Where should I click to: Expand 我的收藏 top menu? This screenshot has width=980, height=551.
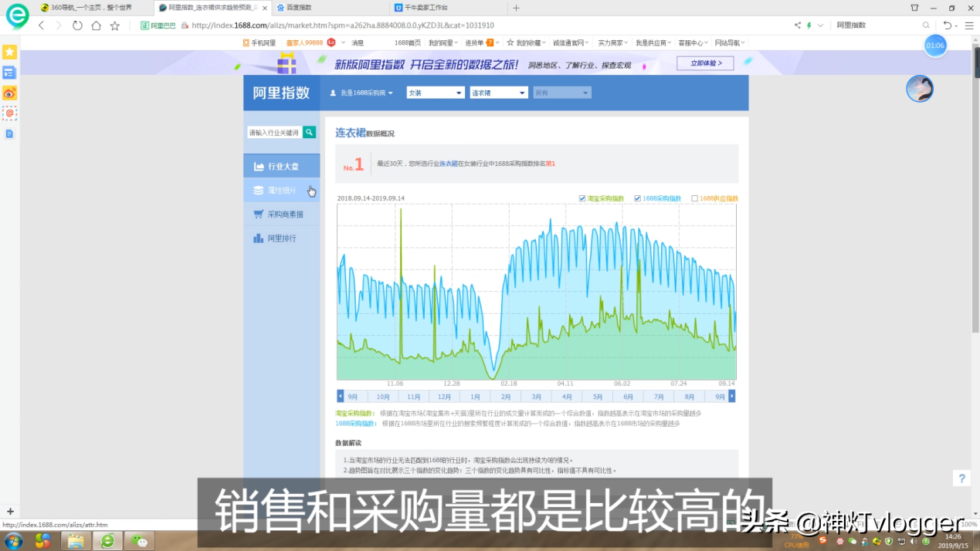coord(527,43)
